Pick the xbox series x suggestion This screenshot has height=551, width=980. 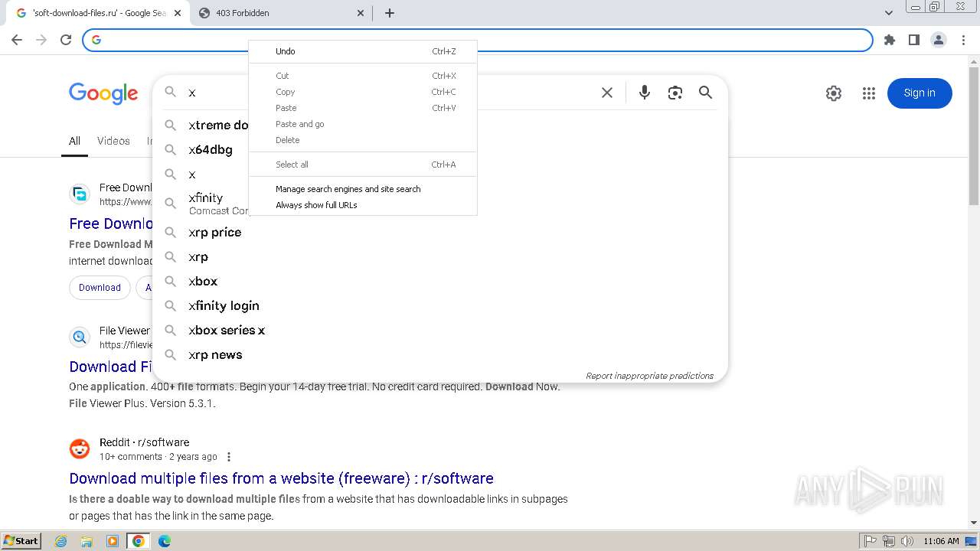point(440,331)
